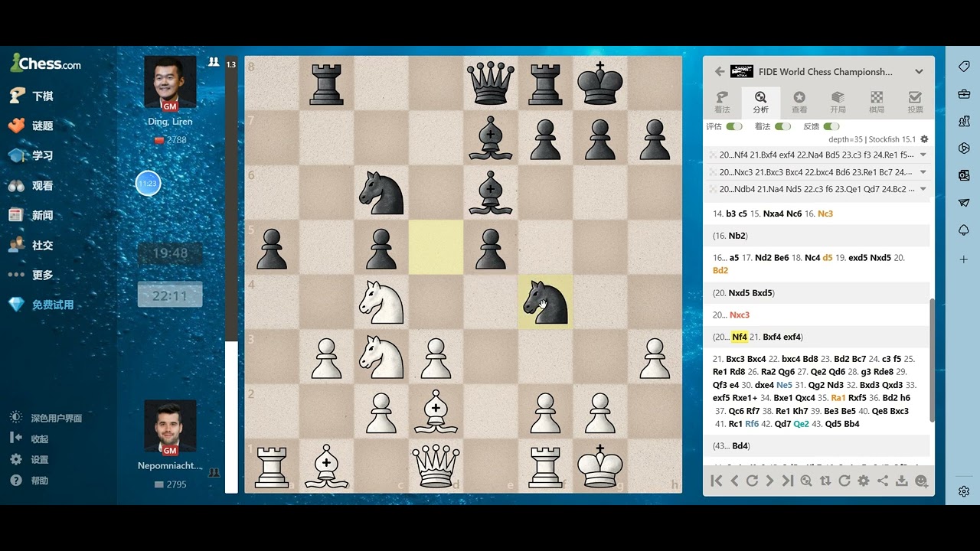Open 设置 settings in left sidebar
980x551 pixels.
pos(30,459)
